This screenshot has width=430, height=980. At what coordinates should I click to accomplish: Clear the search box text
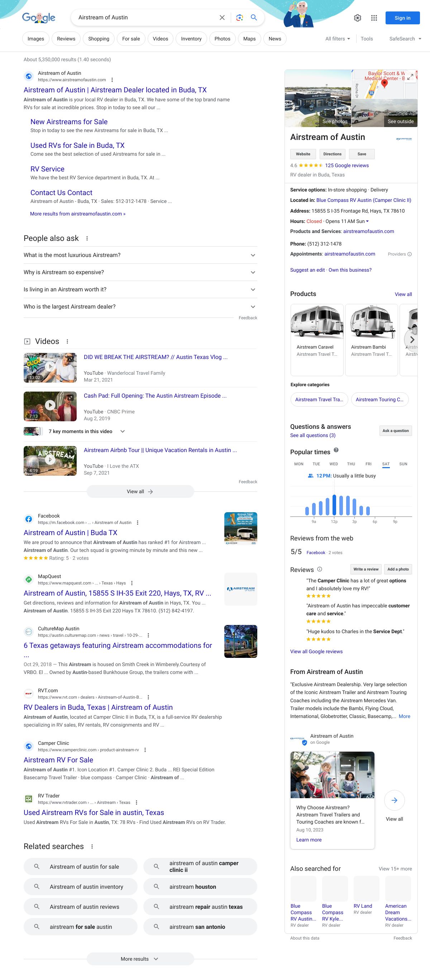click(222, 18)
